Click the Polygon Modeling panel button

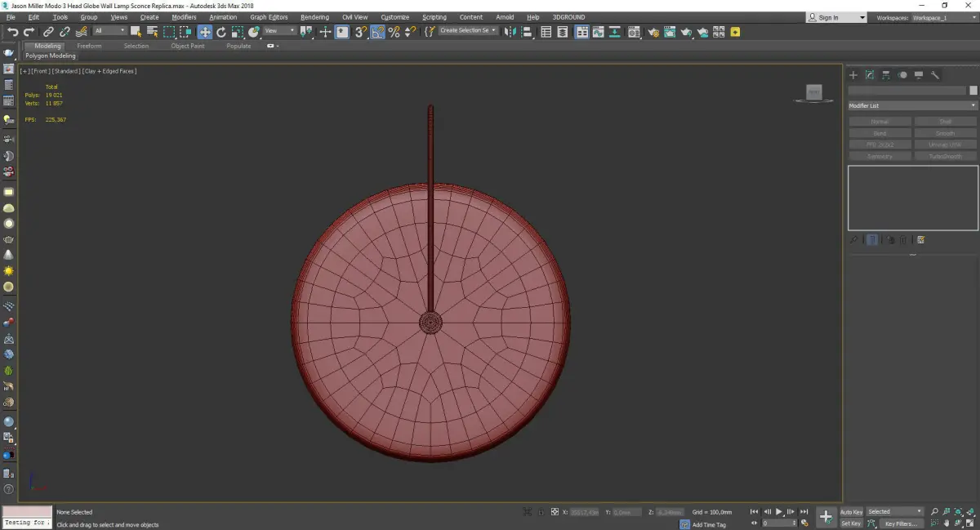pyautogui.click(x=51, y=56)
